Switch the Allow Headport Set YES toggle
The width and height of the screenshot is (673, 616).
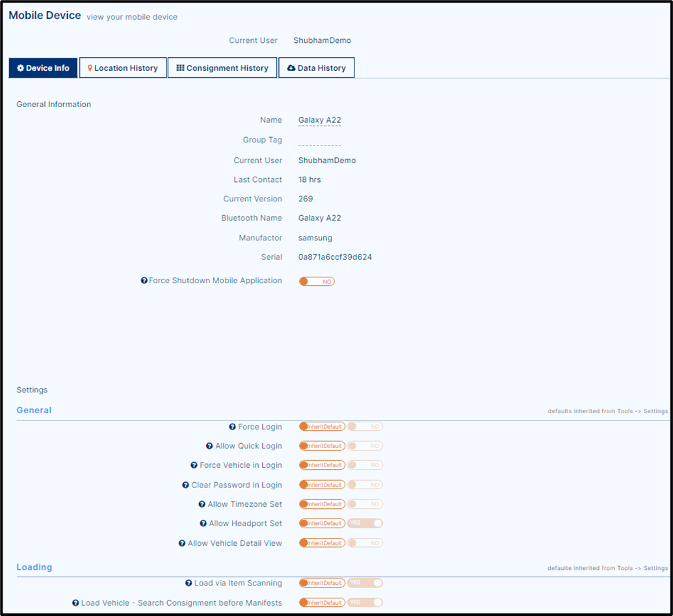[x=365, y=523]
